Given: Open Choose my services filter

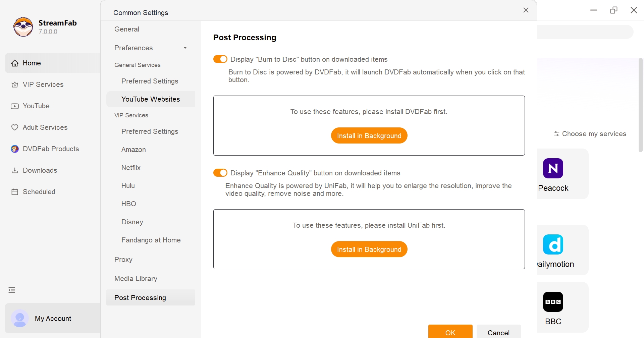Looking at the screenshot, I should 590,134.
